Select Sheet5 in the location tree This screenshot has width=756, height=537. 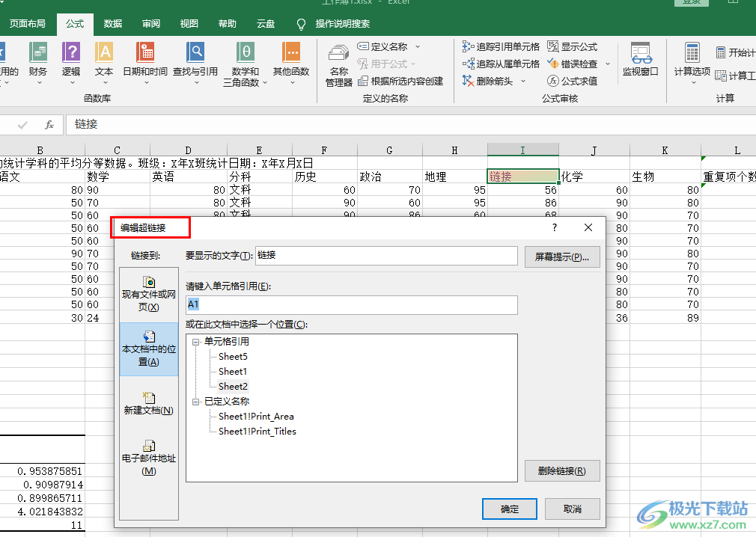[233, 357]
